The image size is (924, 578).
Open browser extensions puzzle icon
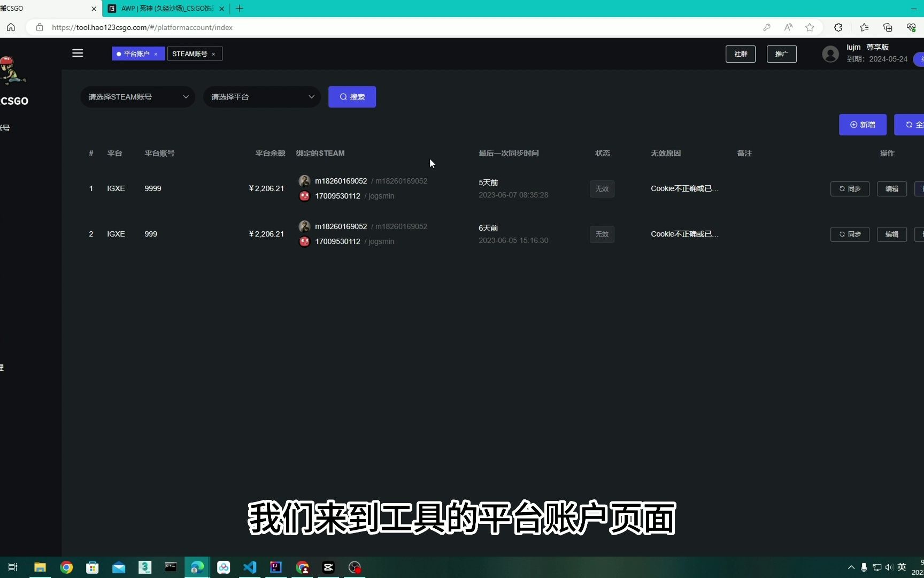point(838,27)
